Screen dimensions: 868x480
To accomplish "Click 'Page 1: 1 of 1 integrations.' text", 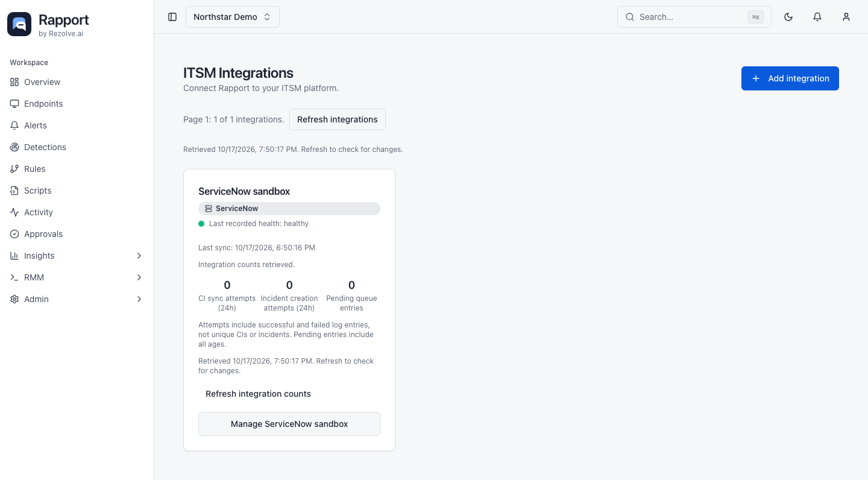I will click(x=234, y=119).
